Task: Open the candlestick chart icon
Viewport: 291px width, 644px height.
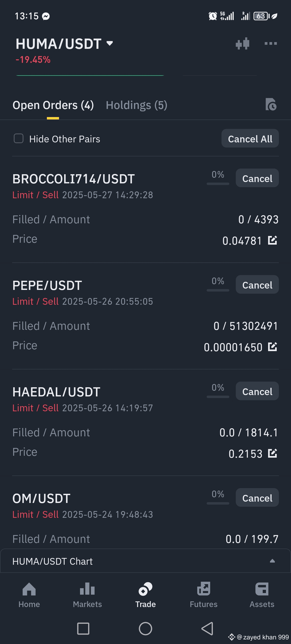Action: [x=242, y=44]
